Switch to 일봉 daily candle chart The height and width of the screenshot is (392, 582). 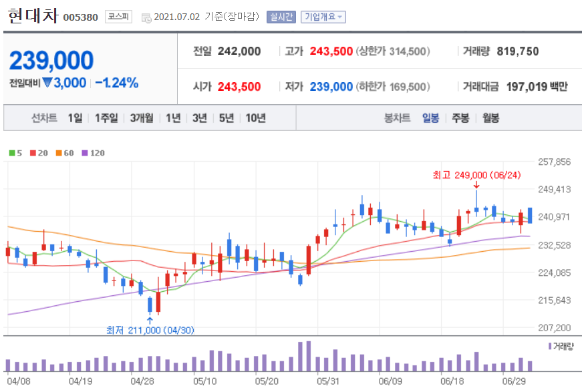coord(430,118)
